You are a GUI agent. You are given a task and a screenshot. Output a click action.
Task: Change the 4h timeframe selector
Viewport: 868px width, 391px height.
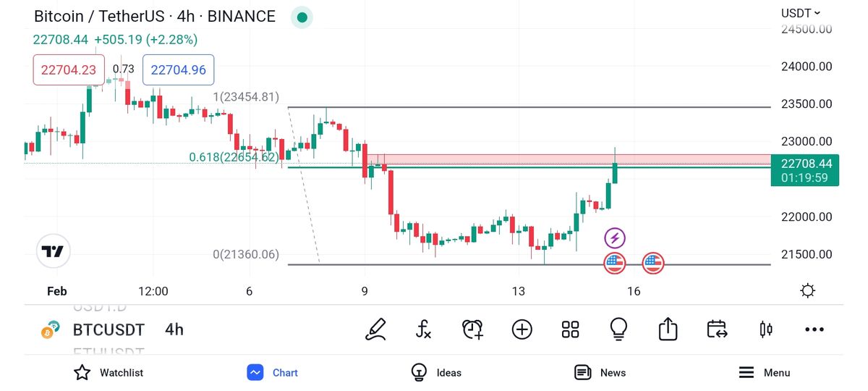pyautogui.click(x=174, y=330)
